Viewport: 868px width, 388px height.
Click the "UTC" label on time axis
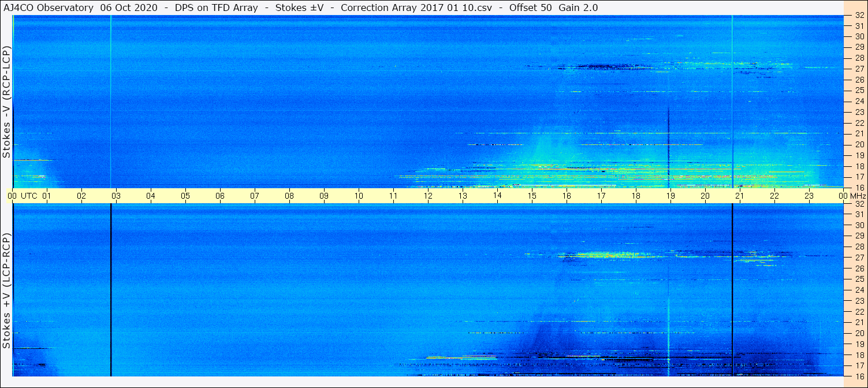(x=29, y=196)
